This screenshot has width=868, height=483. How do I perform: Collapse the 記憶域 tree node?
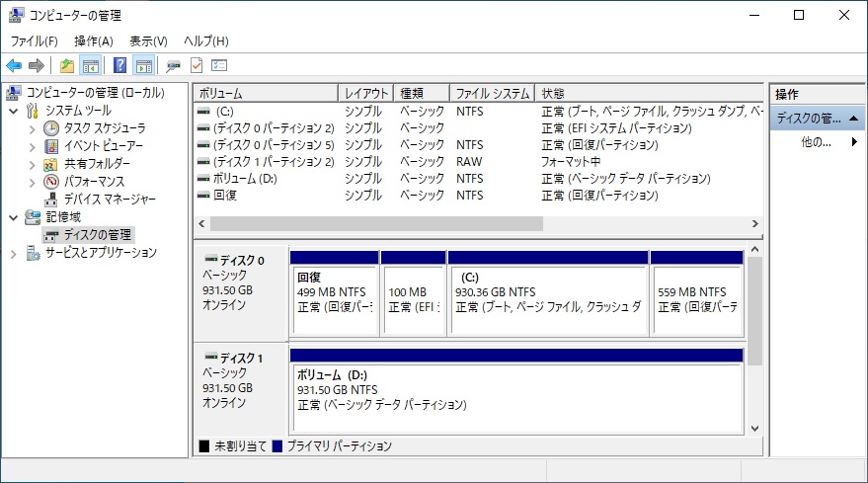pyautogui.click(x=13, y=217)
